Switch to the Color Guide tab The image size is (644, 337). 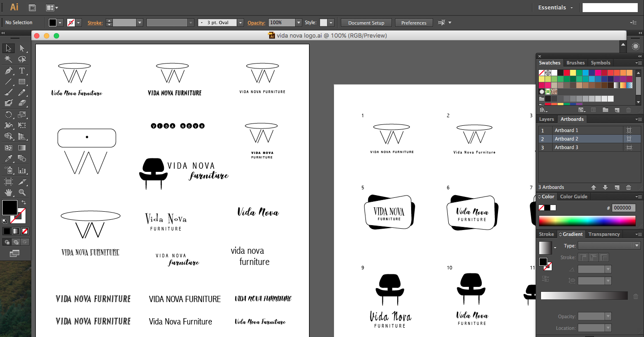[x=574, y=196]
